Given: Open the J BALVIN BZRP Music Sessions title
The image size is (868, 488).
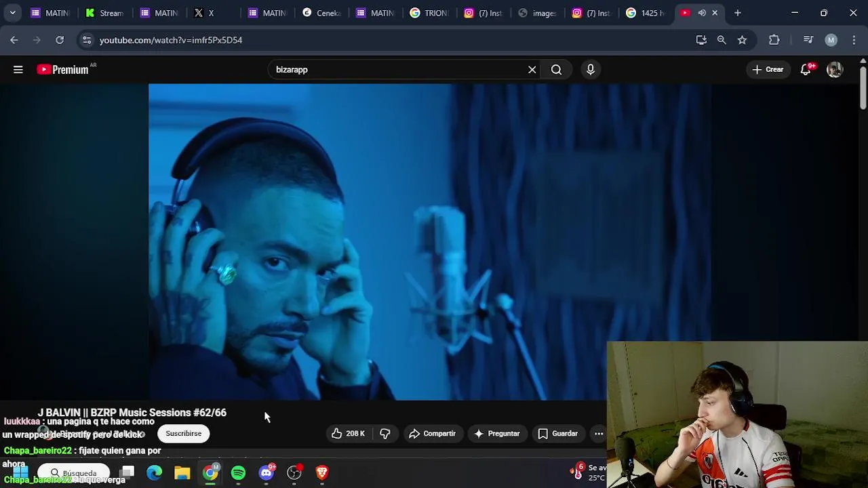Looking at the screenshot, I should tap(132, 412).
